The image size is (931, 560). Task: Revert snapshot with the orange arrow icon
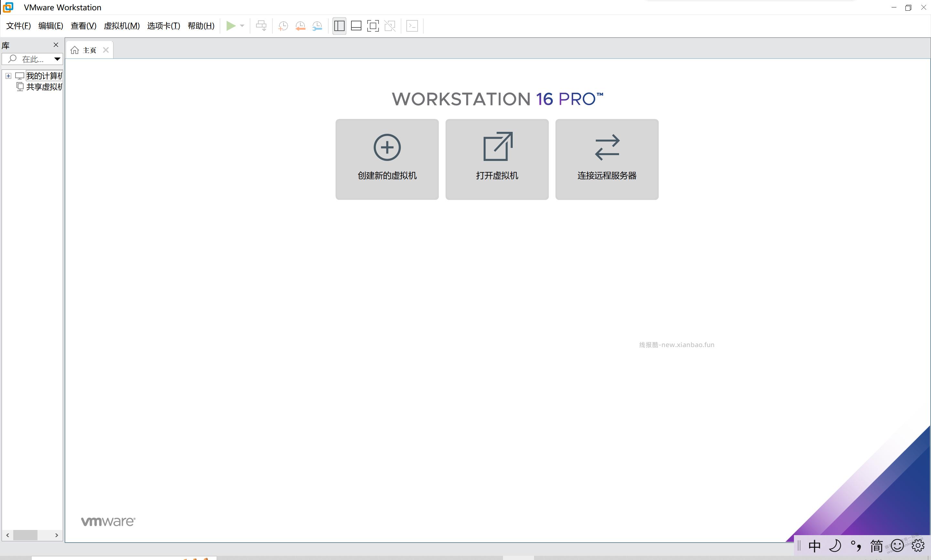pyautogui.click(x=300, y=26)
